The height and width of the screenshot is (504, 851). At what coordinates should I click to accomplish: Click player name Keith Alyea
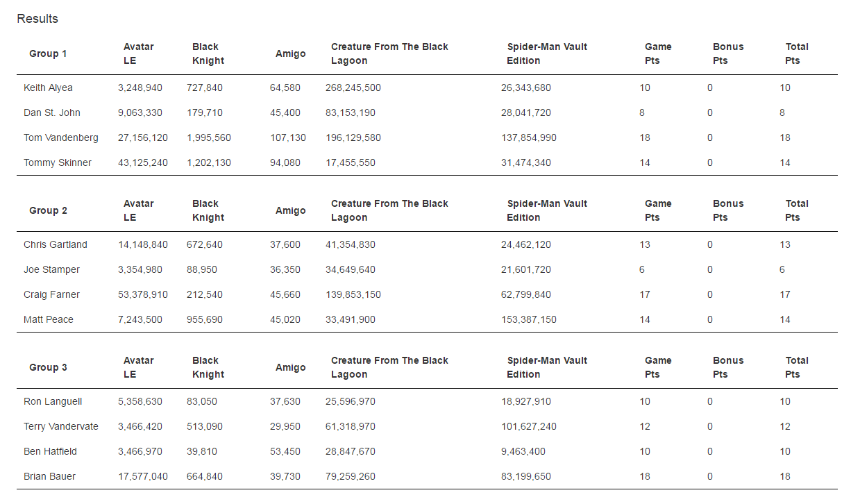point(48,88)
